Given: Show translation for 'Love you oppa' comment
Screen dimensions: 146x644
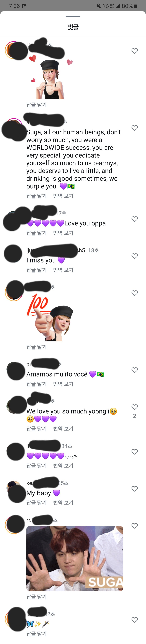Looking at the screenshot, I should (x=63, y=233).
